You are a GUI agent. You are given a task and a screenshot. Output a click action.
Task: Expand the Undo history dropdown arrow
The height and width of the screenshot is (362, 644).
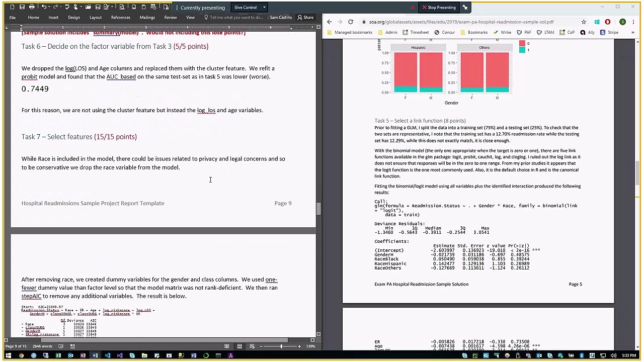tap(49, 7)
